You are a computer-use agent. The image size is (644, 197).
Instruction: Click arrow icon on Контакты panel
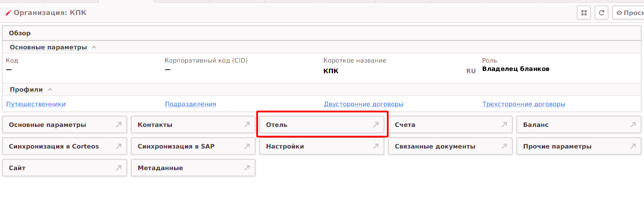247,125
